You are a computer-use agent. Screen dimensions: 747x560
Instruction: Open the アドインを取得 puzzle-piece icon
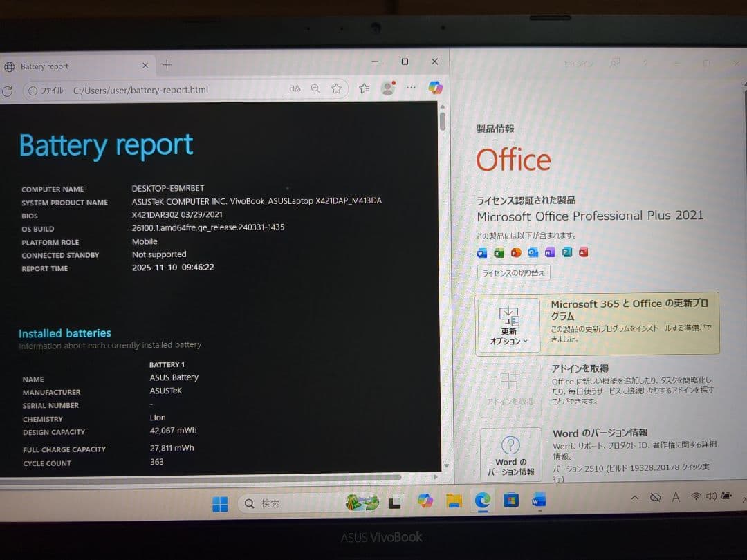tap(510, 380)
